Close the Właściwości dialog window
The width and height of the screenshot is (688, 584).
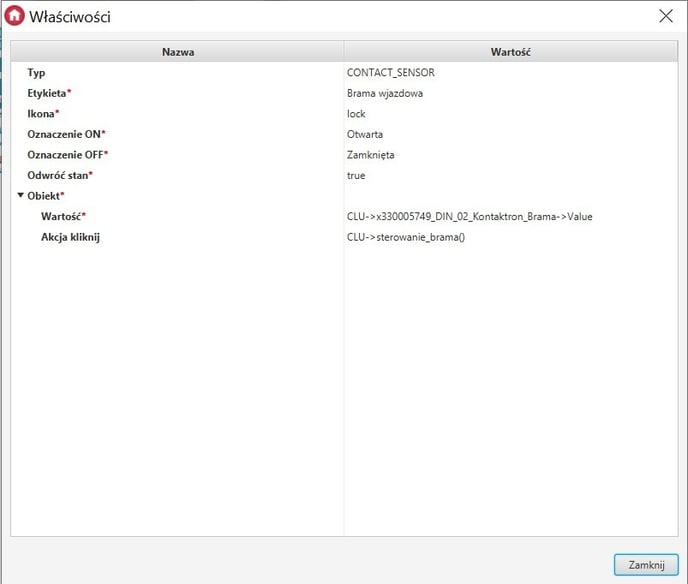(666, 16)
